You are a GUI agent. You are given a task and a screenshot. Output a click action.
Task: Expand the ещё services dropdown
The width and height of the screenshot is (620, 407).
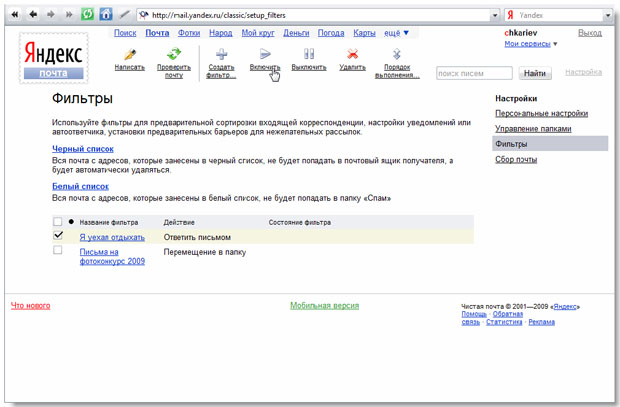click(396, 33)
